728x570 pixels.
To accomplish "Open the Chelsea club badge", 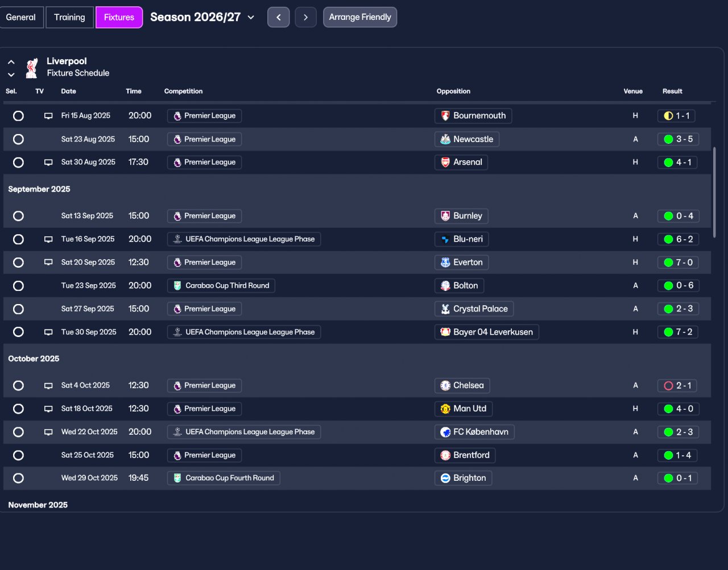I will click(x=445, y=385).
